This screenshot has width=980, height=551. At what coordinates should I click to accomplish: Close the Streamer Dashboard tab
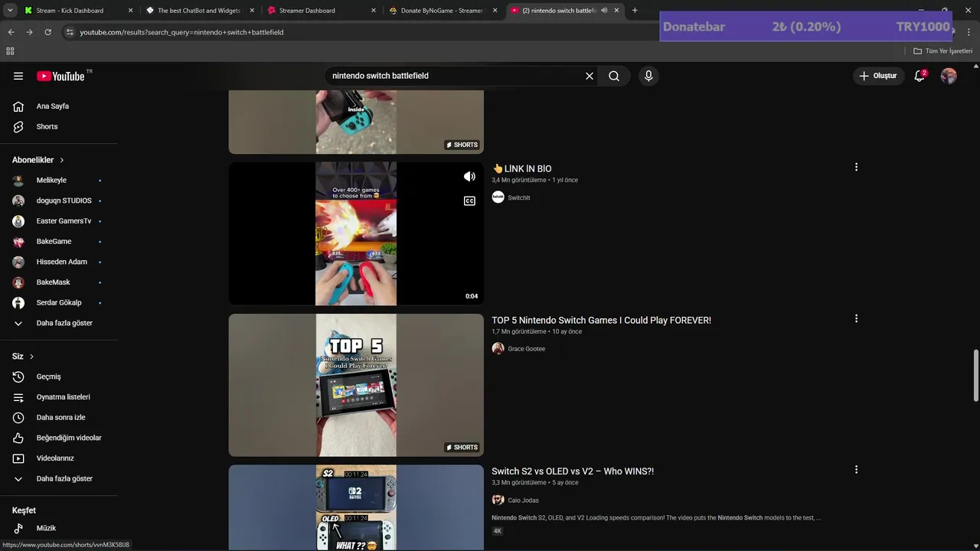click(374, 11)
